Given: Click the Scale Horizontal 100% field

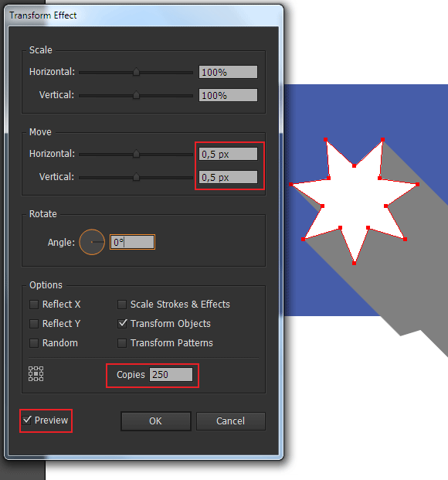Looking at the screenshot, I should tap(228, 72).
